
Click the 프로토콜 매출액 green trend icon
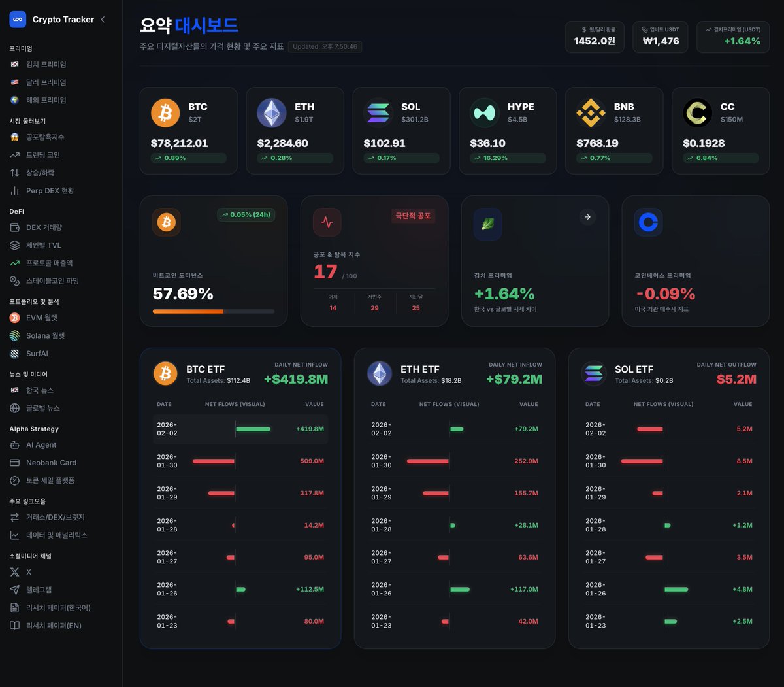(x=14, y=263)
